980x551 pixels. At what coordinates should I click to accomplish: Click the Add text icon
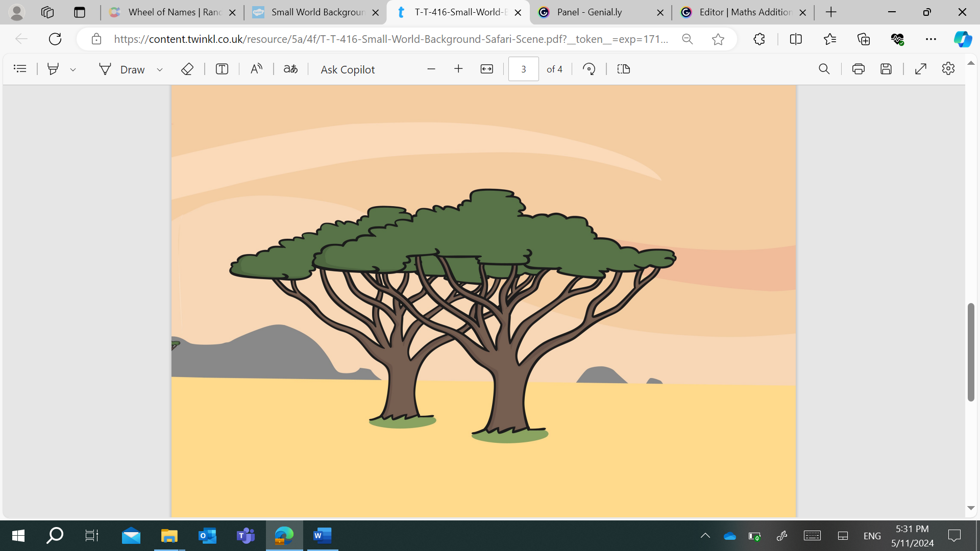point(222,69)
